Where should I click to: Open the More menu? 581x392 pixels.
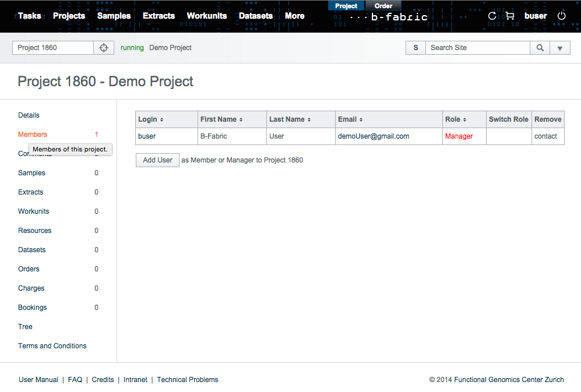pos(294,16)
